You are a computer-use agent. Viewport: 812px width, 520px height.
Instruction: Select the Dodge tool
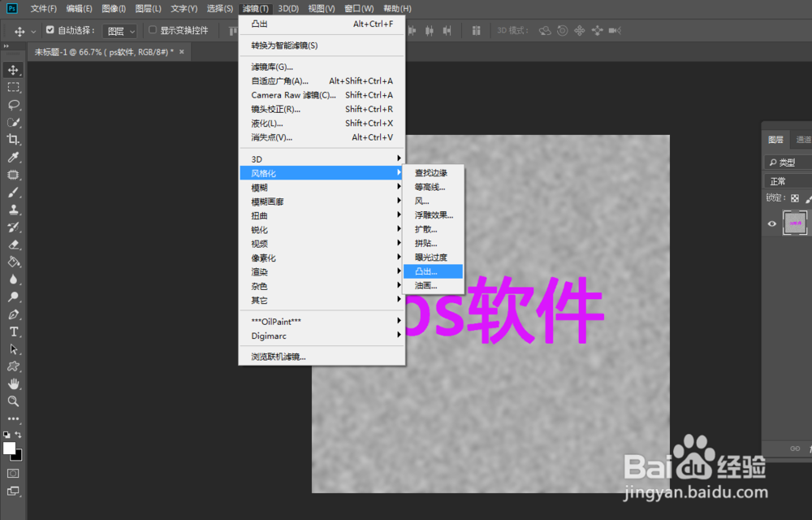click(x=14, y=297)
